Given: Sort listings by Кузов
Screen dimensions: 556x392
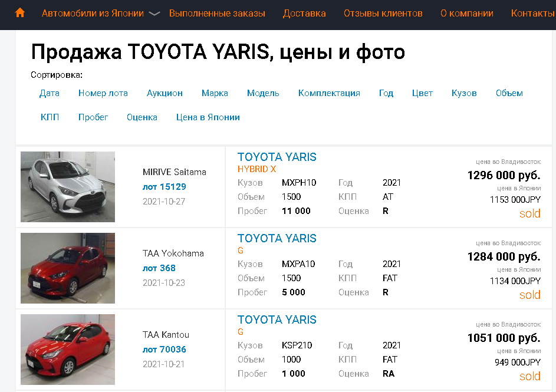Looking at the screenshot, I should [464, 93].
